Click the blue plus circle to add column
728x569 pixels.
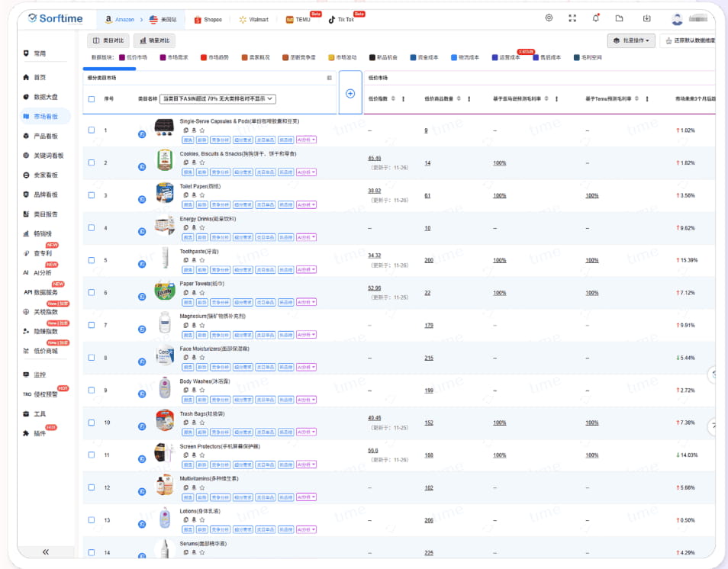[350, 93]
